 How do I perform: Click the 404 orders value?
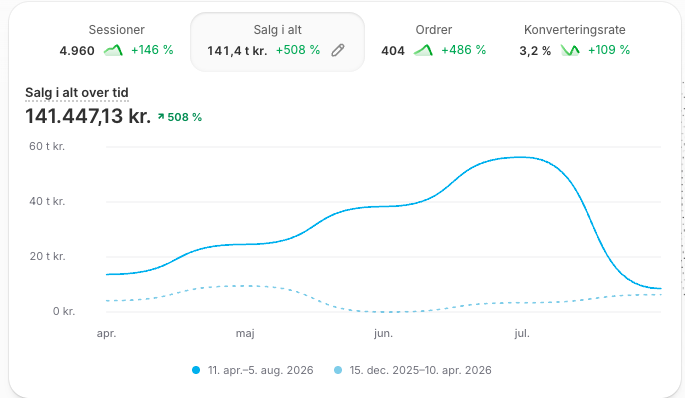pos(393,51)
